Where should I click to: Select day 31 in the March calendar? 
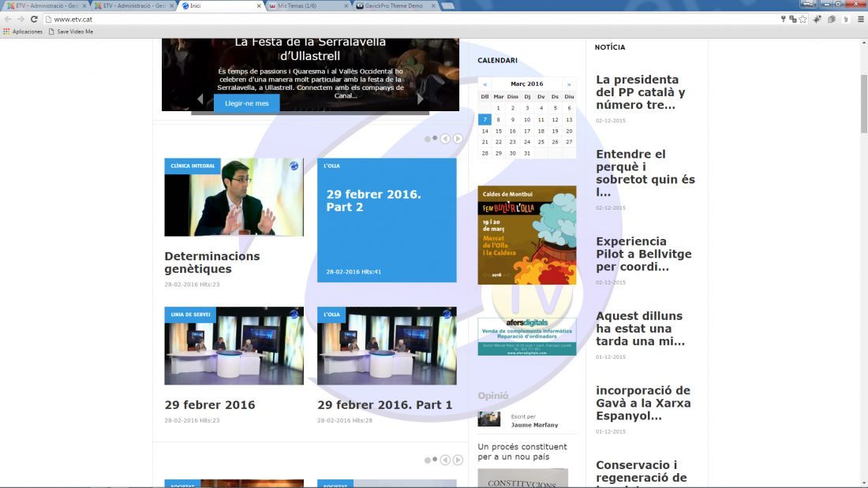coord(527,153)
